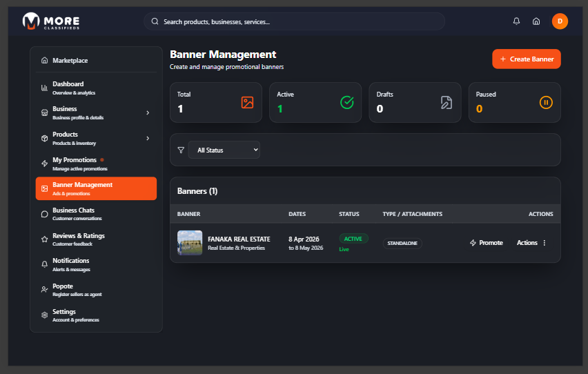Click the home icon in top bar
The height and width of the screenshot is (374, 588).
536,21
